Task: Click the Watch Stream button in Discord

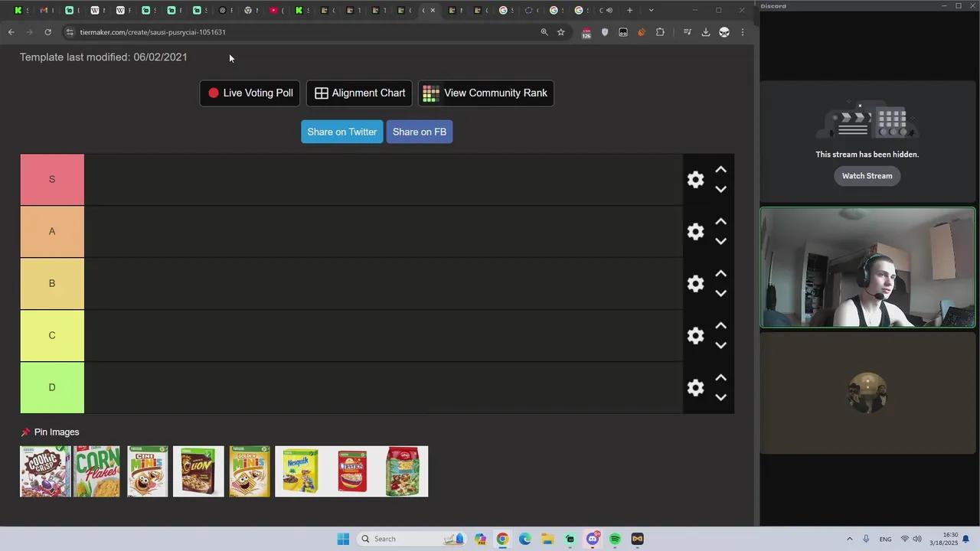Action: pyautogui.click(x=867, y=175)
